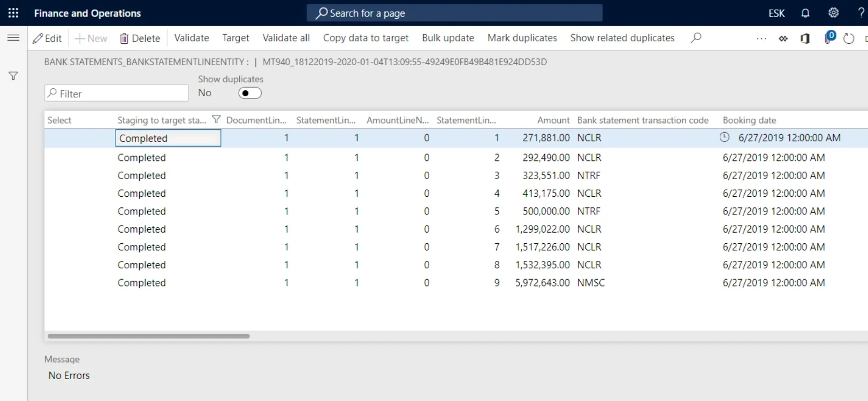Click the Staging status column filter icon
The width and height of the screenshot is (868, 401).
click(x=216, y=120)
